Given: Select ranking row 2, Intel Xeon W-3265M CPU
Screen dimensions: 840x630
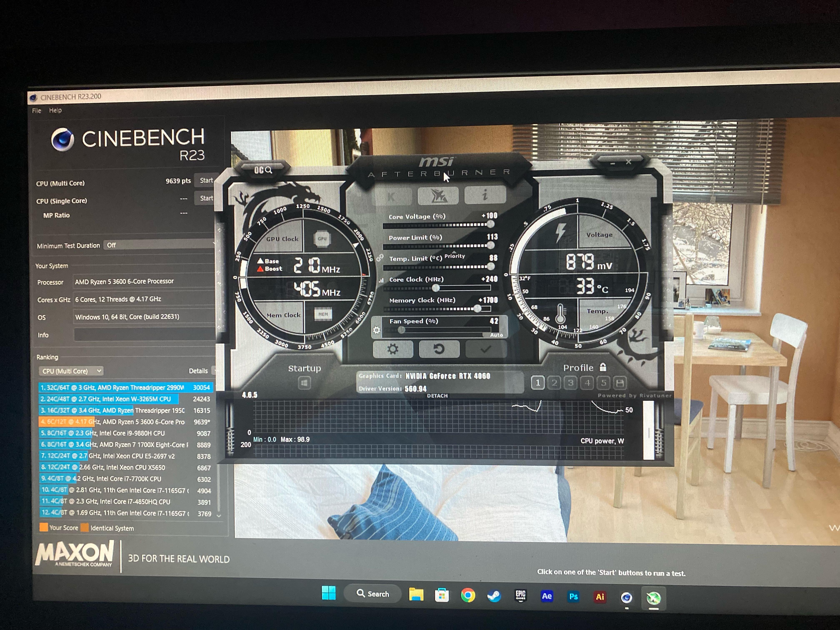Looking at the screenshot, I should 126,399.
